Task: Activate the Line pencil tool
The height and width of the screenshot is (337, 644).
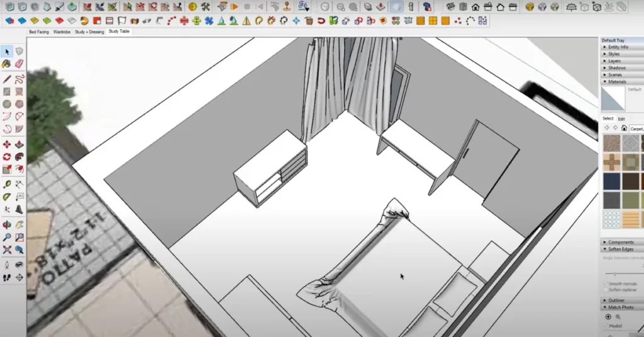Action: point(6,79)
